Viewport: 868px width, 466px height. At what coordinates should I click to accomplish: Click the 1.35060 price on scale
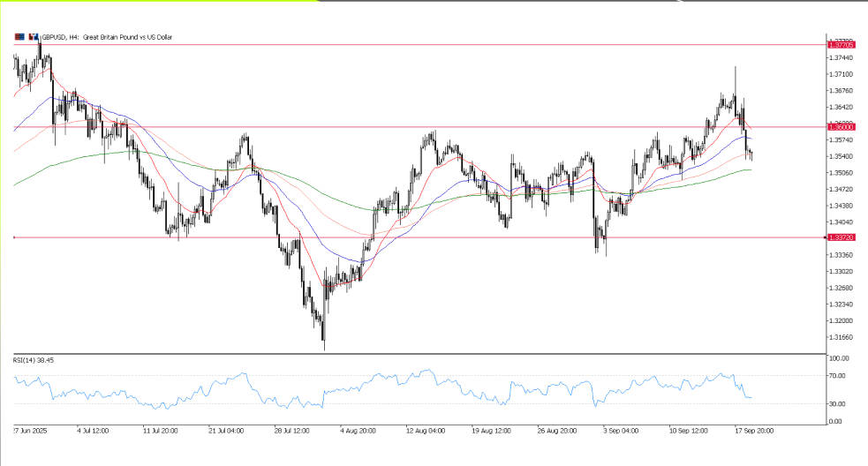pos(842,173)
